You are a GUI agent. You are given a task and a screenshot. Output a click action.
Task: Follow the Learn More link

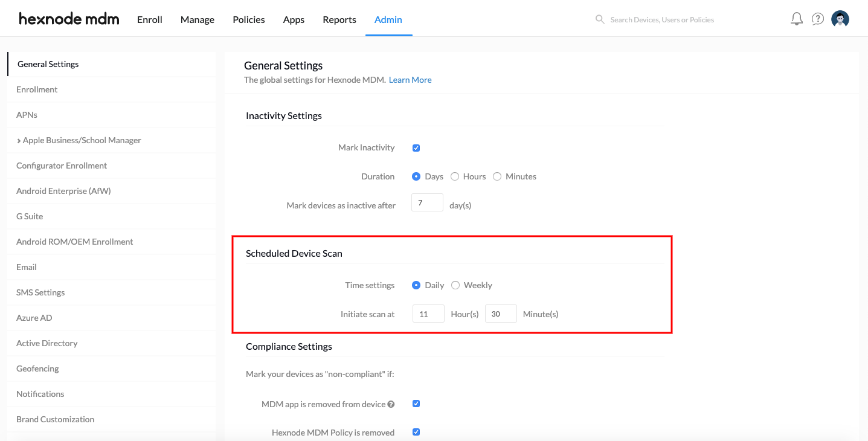tap(410, 80)
